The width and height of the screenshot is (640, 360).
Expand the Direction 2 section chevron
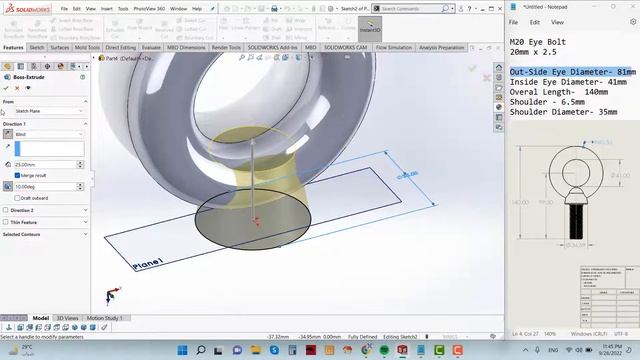pos(85,210)
